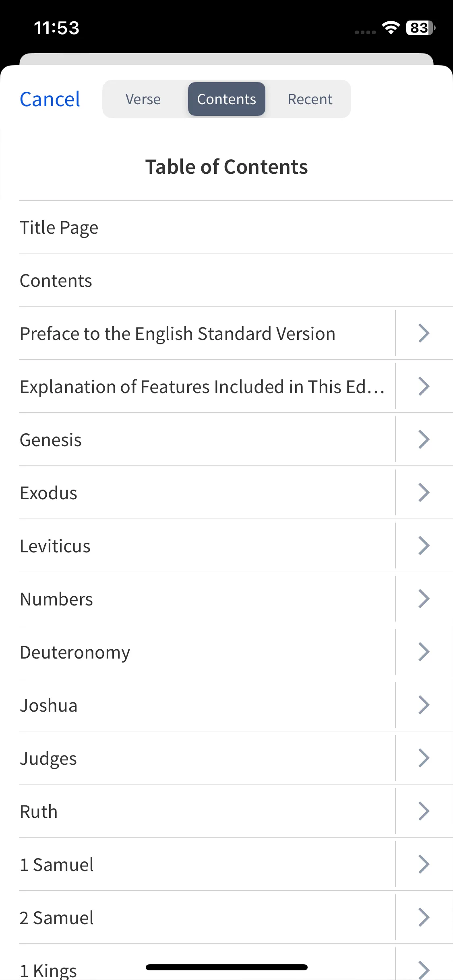Tap the 1 Samuel chevron icon
Image resolution: width=453 pixels, height=980 pixels.
[x=424, y=864]
